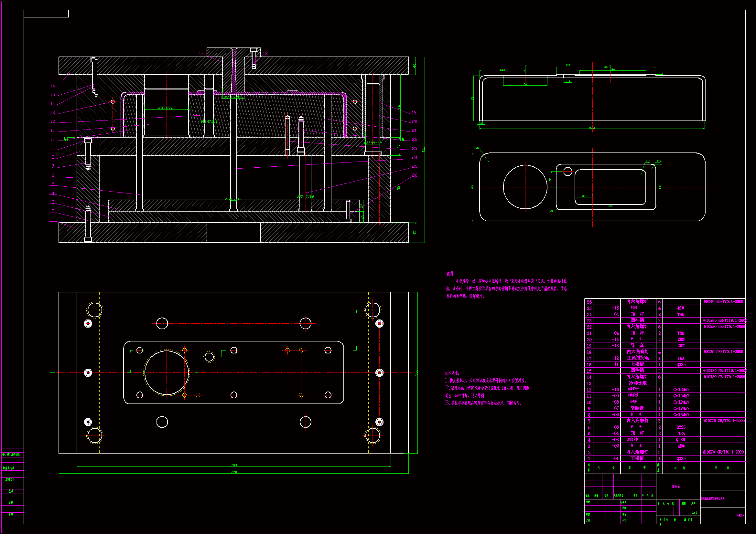The height and width of the screenshot is (534, 756).
Task: Click the 说明 description heading
Action: coord(450,273)
